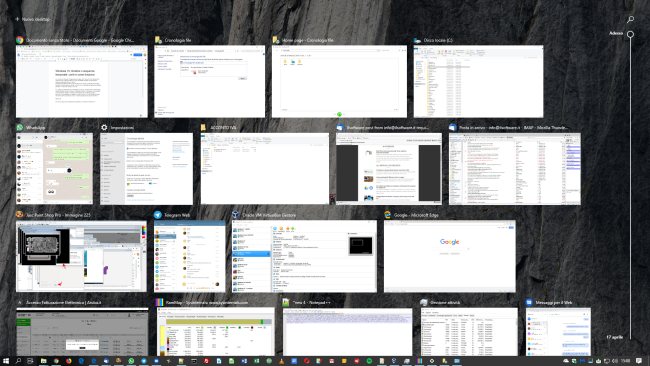Click Notepad++ icon beside new 4 title
Screen dimensions: 650x366
[x=286, y=303]
